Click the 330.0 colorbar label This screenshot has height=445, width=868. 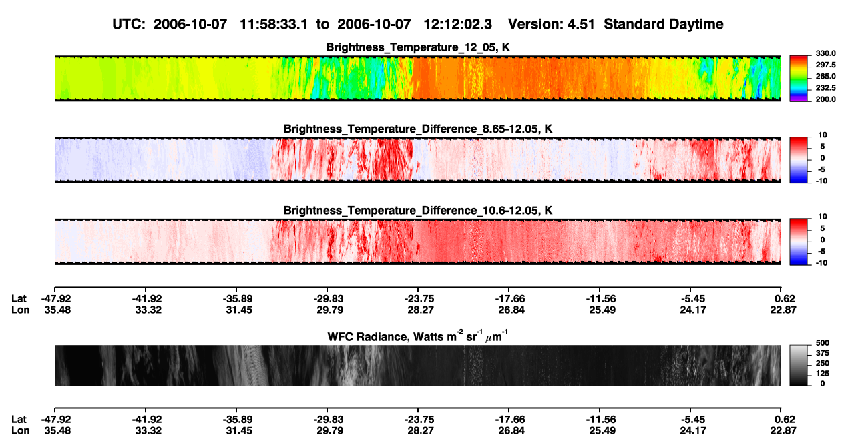point(825,53)
